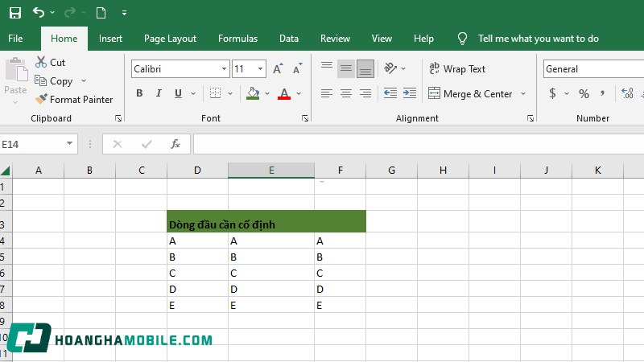The image size is (644, 362).
Task: Go to the Data tab
Action: (289, 39)
